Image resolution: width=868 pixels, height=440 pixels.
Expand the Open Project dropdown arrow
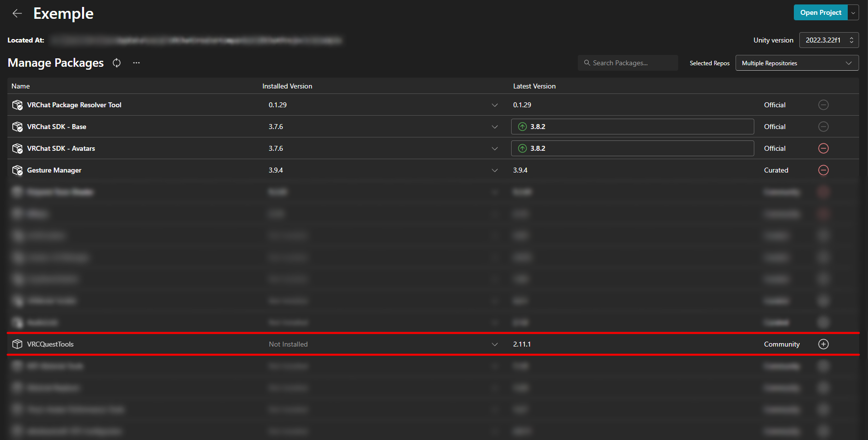tap(853, 12)
